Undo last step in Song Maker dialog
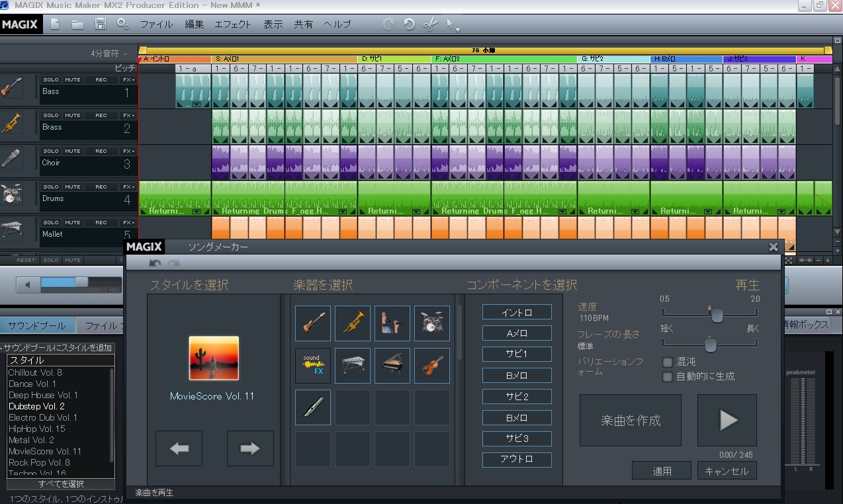The height and width of the screenshot is (504, 843). point(155,263)
